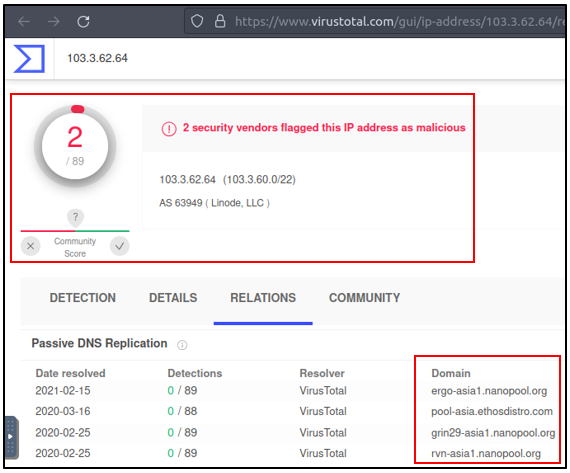The image size is (570, 473).
Task: Vote harmless with the checkmark community button
Action: coord(120,246)
